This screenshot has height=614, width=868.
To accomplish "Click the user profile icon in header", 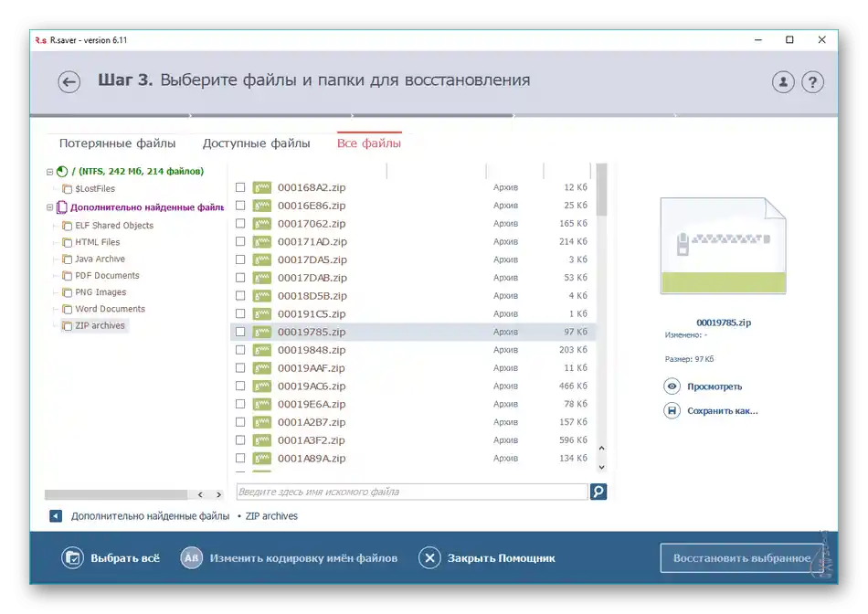I will [x=782, y=81].
